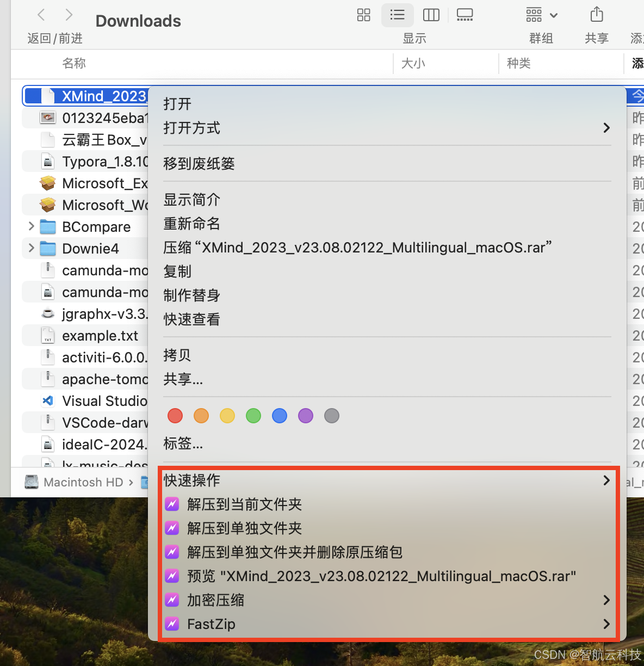Switch to column view
The width and height of the screenshot is (644, 666).
pyautogui.click(x=431, y=15)
